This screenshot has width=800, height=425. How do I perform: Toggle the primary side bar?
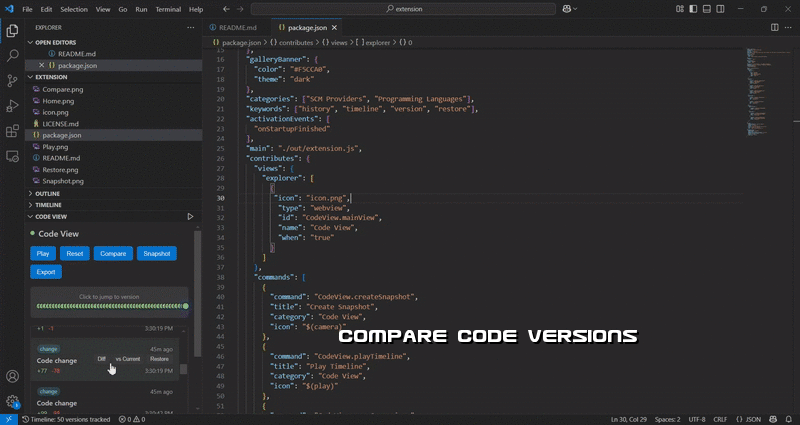(693, 9)
